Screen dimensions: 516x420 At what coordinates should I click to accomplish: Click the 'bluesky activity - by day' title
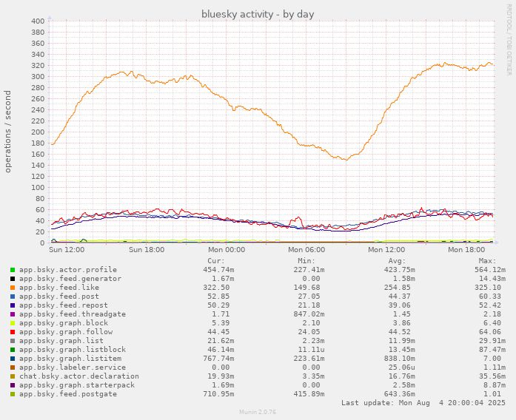click(x=258, y=15)
